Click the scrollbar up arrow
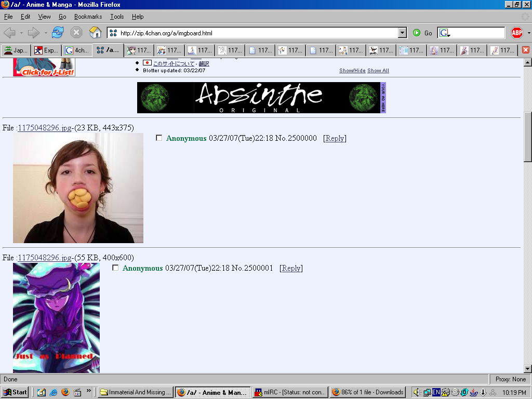Screen dimensions: 532x399 click(x=528, y=62)
